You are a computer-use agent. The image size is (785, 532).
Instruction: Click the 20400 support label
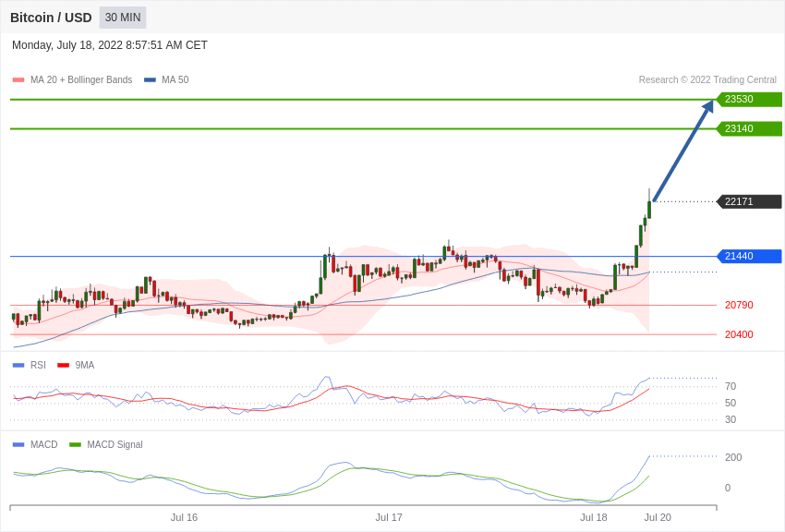[739, 334]
